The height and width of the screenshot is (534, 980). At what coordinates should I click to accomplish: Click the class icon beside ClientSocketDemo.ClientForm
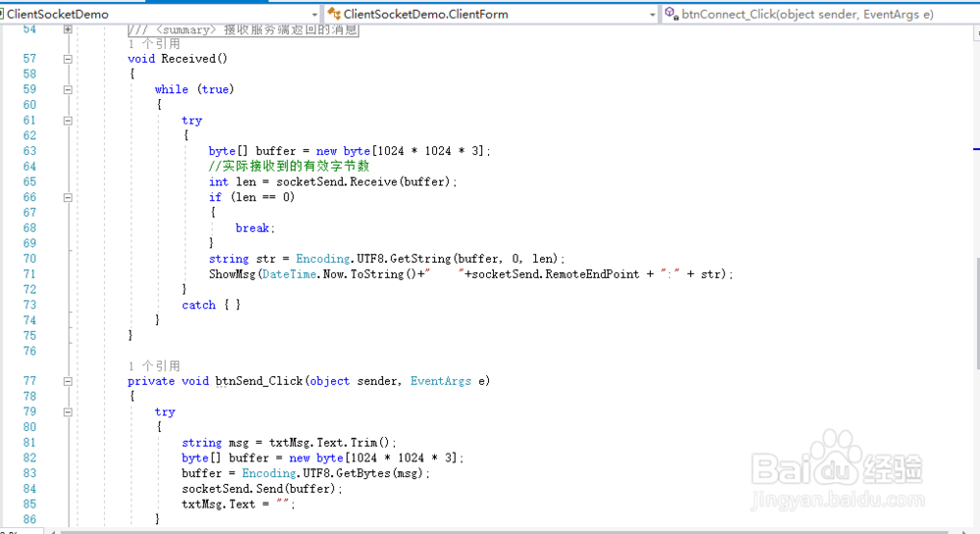click(334, 14)
